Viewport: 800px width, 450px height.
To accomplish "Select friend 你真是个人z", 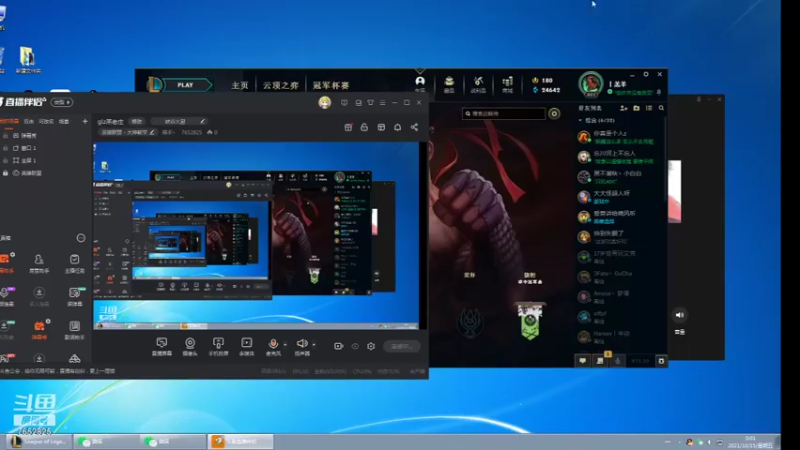I will [620, 137].
